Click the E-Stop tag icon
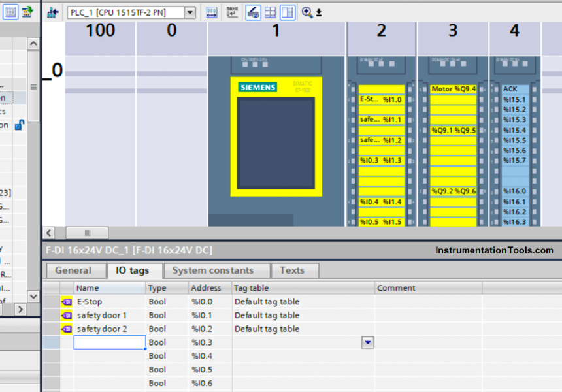The height and width of the screenshot is (392, 562). pos(67,302)
